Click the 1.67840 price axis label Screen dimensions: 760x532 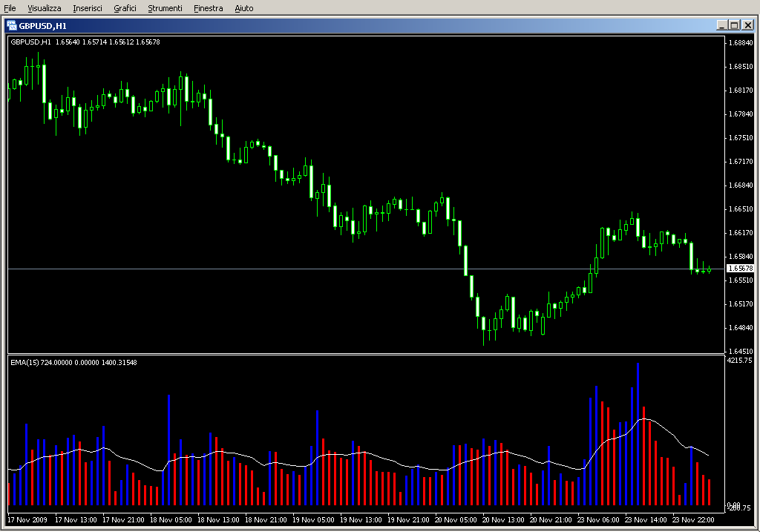click(x=741, y=114)
